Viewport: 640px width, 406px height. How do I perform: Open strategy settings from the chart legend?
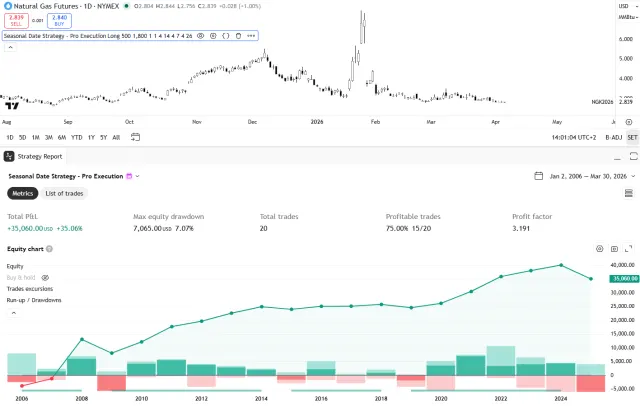coord(213,36)
